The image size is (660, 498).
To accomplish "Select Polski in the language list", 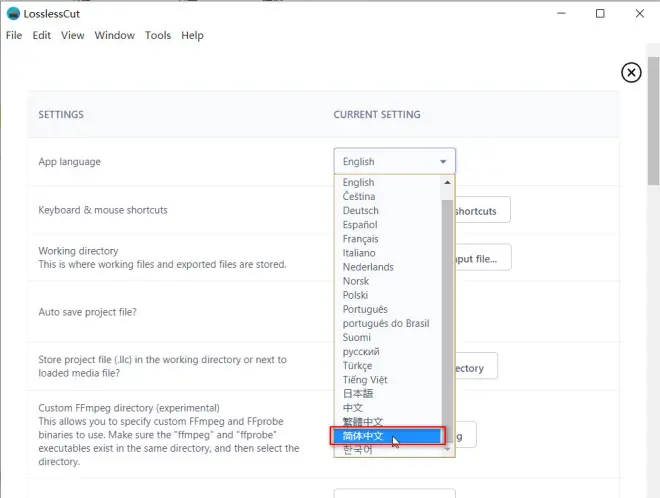I will (x=388, y=295).
